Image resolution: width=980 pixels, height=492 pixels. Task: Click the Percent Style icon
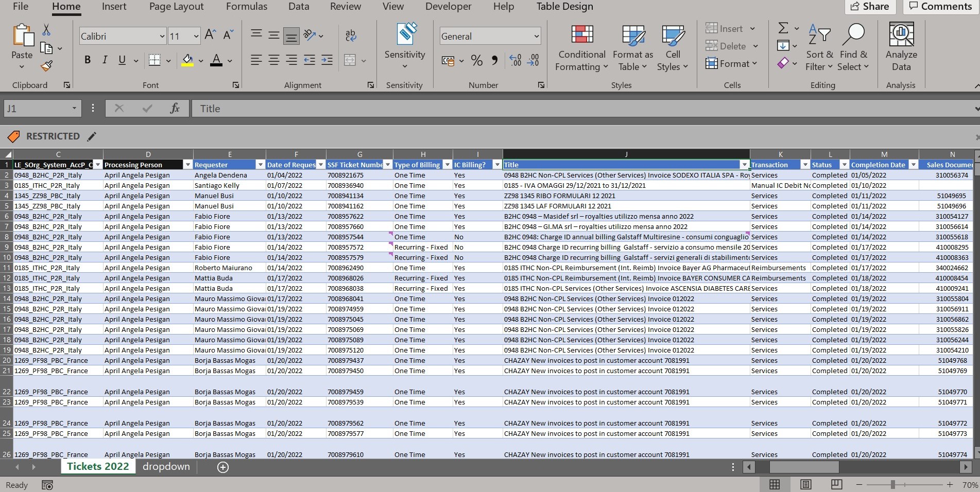coord(476,61)
